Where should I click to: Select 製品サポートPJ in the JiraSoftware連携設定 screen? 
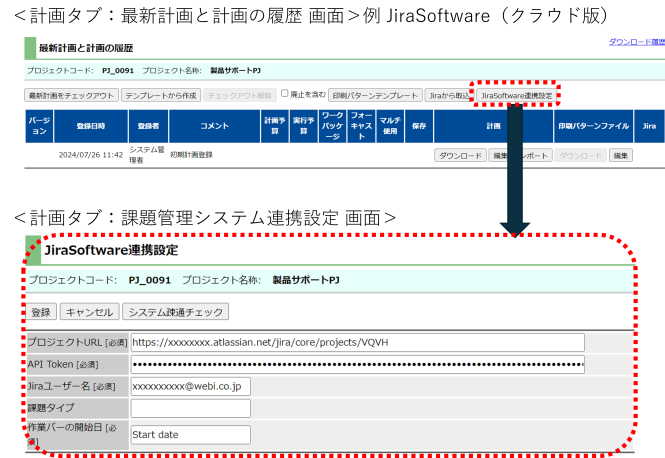(x=306, y=280)
